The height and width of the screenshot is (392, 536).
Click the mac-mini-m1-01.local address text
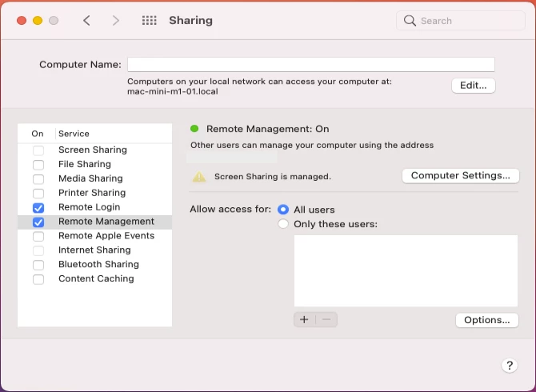point(173,91)
